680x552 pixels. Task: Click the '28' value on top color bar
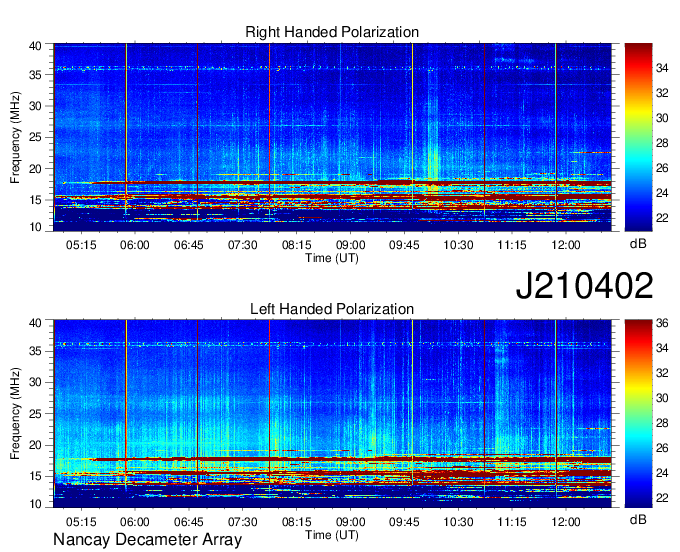point(662,143)
